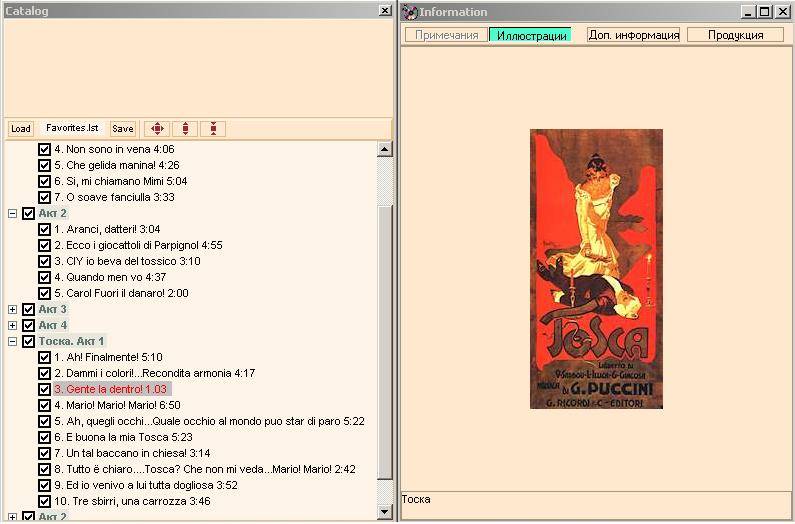
Task: Switch to the 'Продукция' tab
Action: point(735,35)
